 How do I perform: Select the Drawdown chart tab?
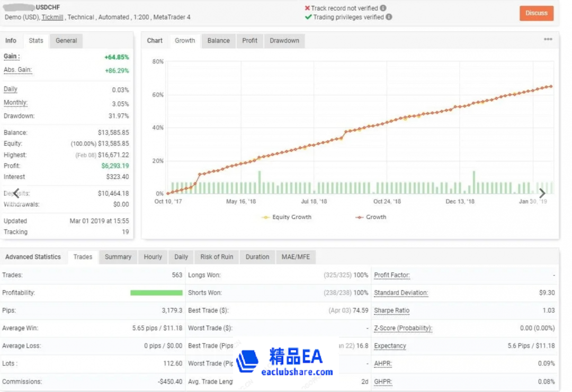(284, 41)
